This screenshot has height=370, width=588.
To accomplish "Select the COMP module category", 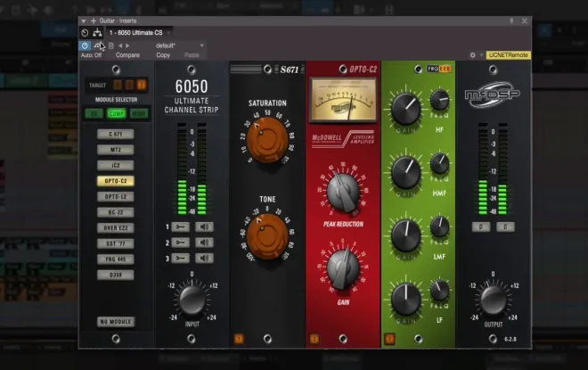I will 116,113.
